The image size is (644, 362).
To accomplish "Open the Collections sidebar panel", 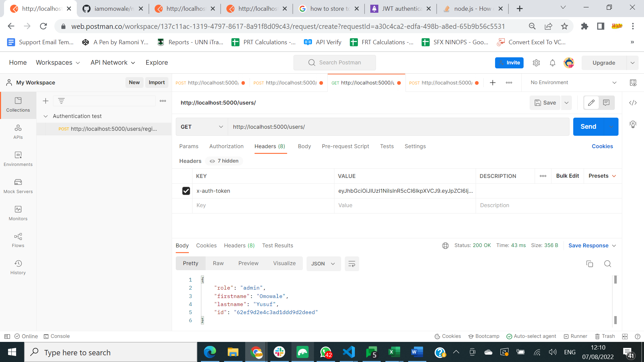I will pyautogui.click(x=18, y=105).
